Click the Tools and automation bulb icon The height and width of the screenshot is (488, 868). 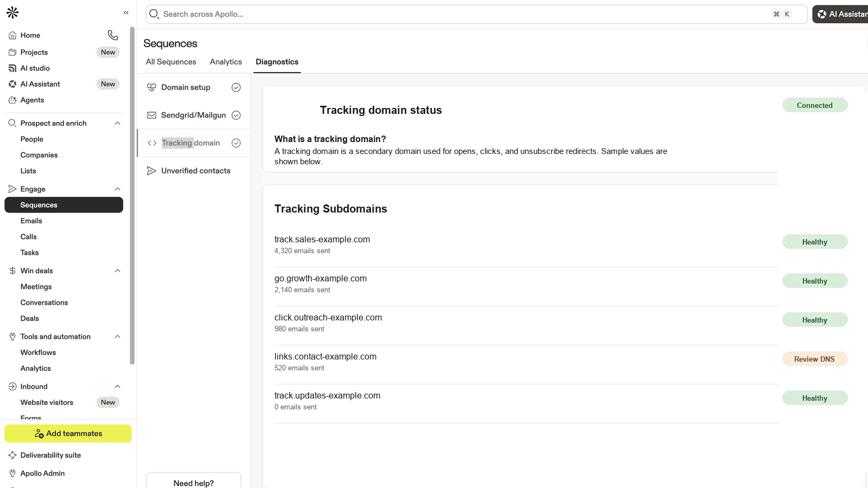12,337
